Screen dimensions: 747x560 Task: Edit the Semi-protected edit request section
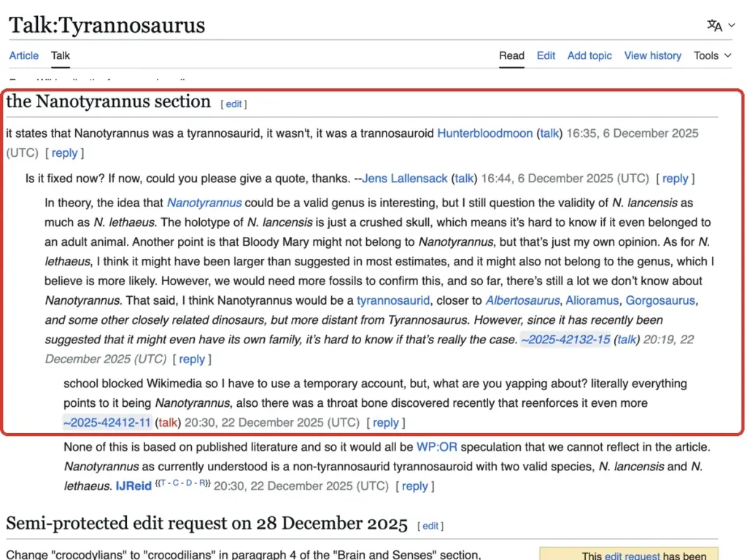(430, 526)
